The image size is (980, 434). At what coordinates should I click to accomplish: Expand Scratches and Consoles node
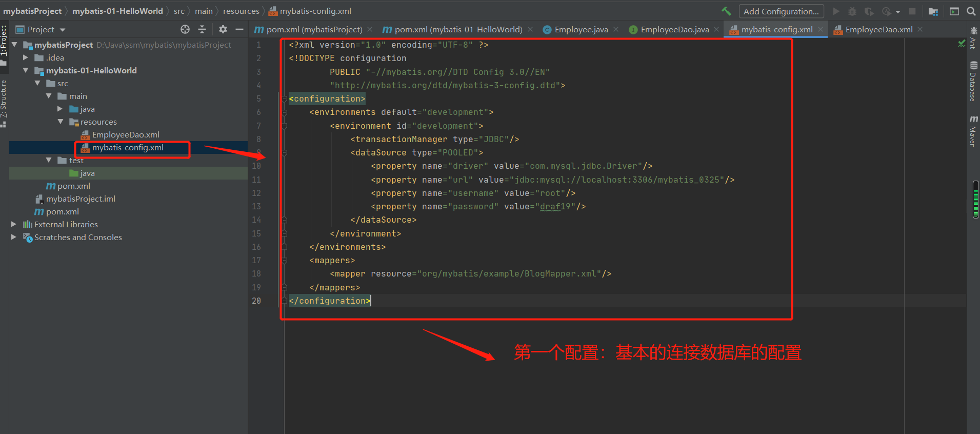tap(14, 237)
